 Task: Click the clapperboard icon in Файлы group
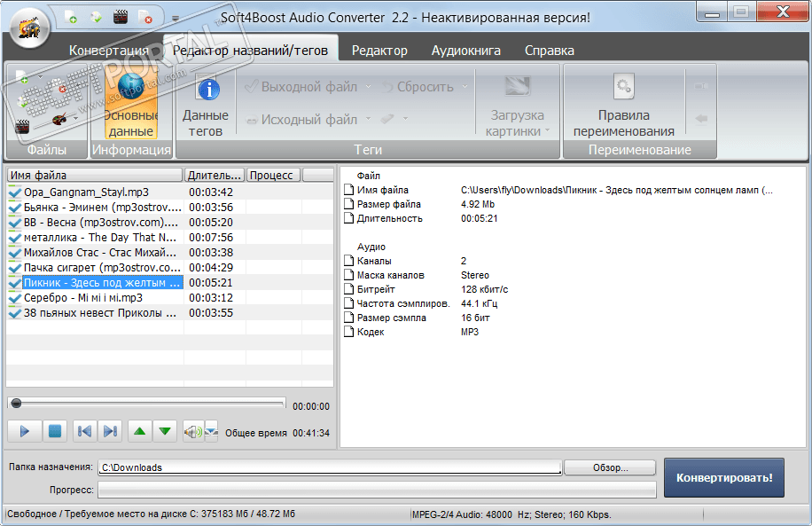point(22,126)
